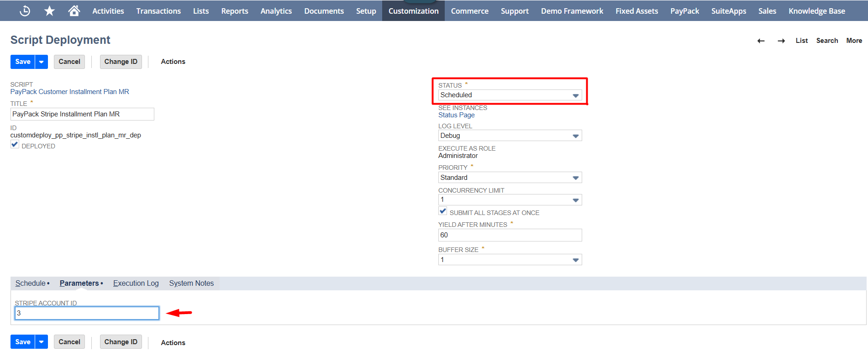Toggle the Deployed checkbox

(x=15, y=145)
